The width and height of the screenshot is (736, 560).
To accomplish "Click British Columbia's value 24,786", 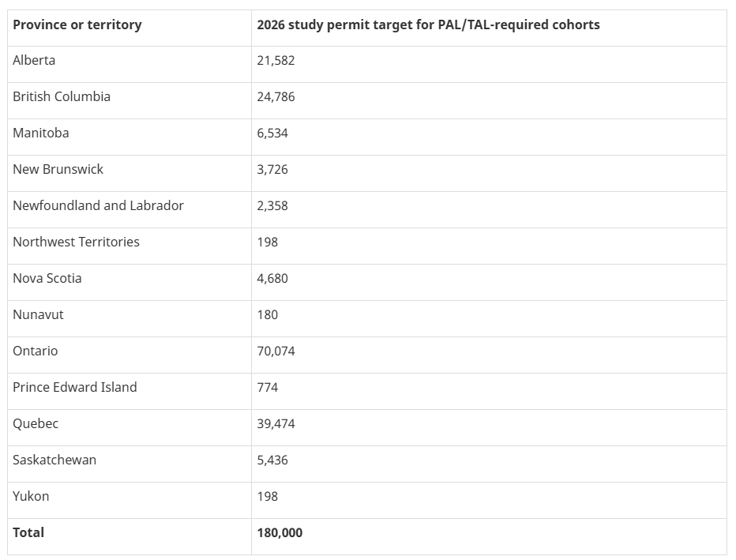I will [x=276, y=96].
